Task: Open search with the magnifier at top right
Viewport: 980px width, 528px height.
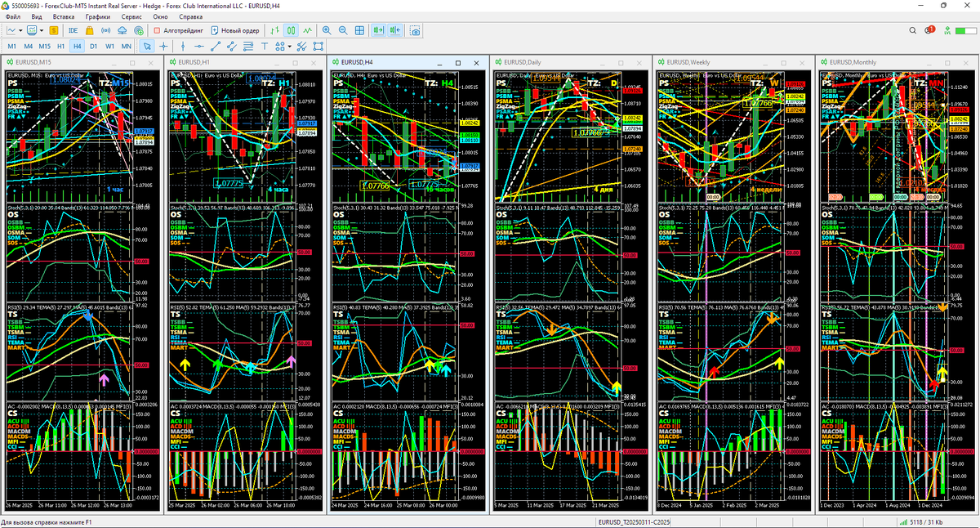Action: tap(913, 30)
